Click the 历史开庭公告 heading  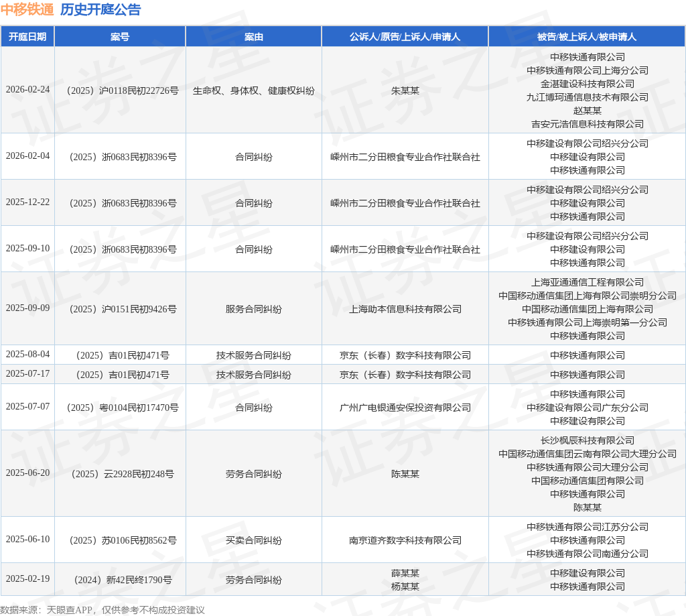[x=100, y=9]
